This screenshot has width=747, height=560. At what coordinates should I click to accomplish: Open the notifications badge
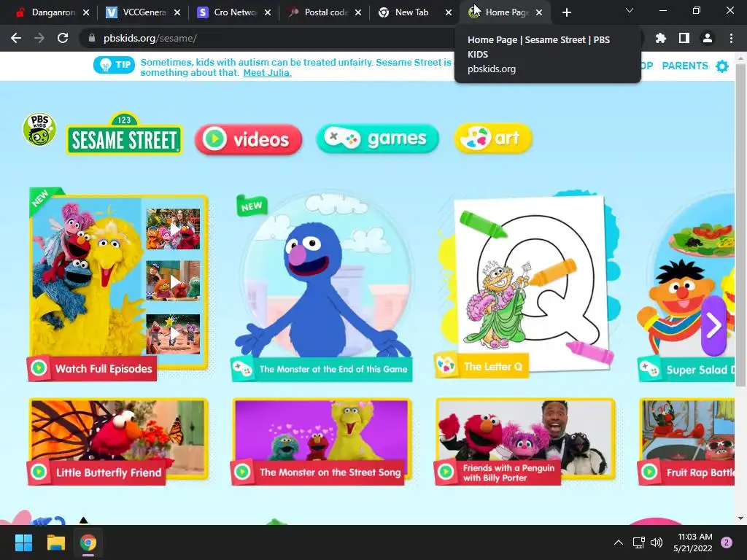tap(727, 542)
